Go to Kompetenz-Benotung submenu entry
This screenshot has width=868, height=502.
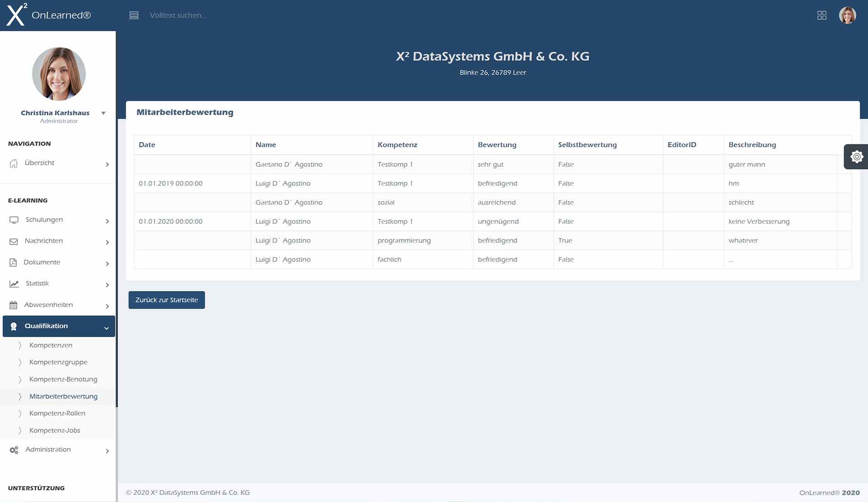click(x=63, y=380)
